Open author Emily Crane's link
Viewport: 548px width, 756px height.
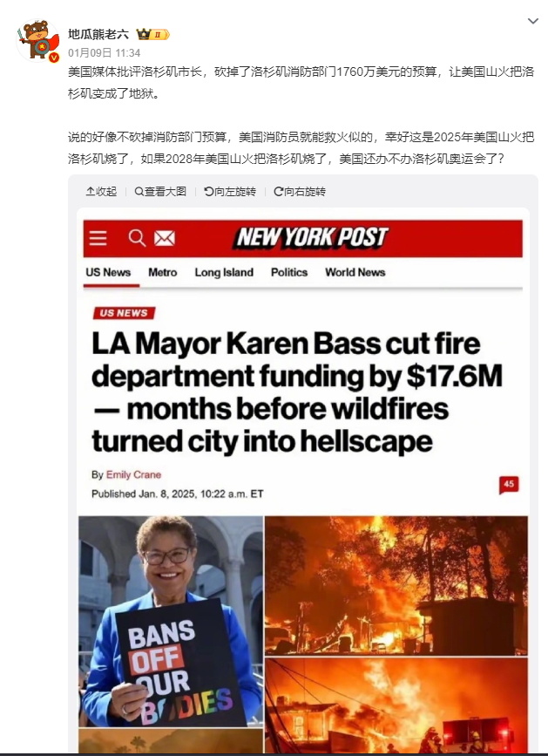pyautogui.click(x=133, y=475)
